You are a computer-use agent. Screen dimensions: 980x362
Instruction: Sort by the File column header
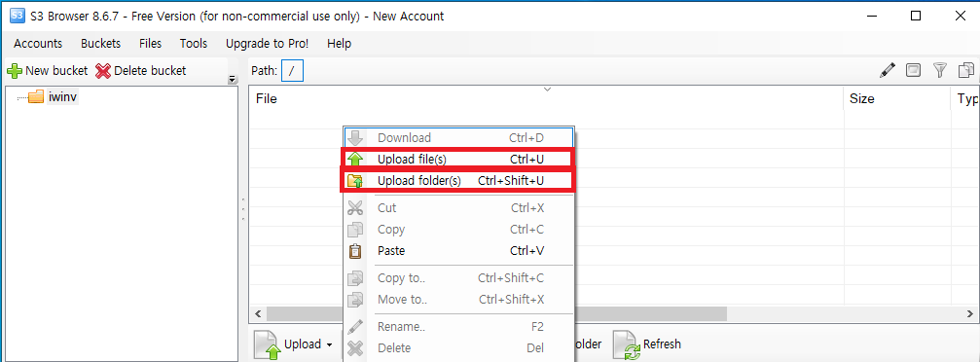[x=546, y=99]
